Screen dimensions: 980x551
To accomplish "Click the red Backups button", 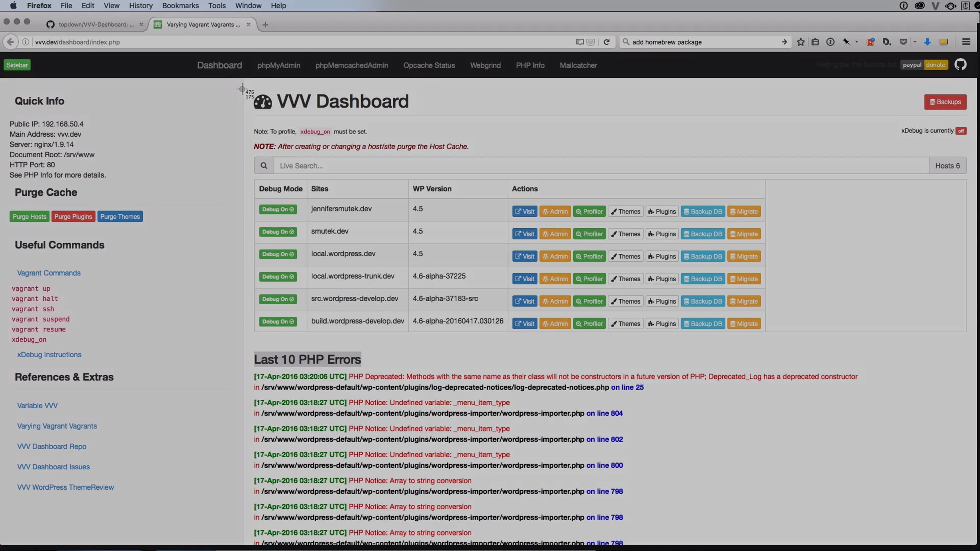I will point(945,102).
